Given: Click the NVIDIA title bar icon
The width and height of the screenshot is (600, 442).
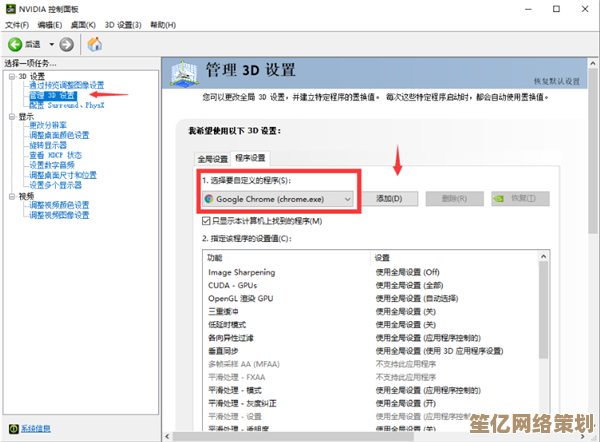Looking at the screenshot, I should pyautogui.click(x=9, y=8).
